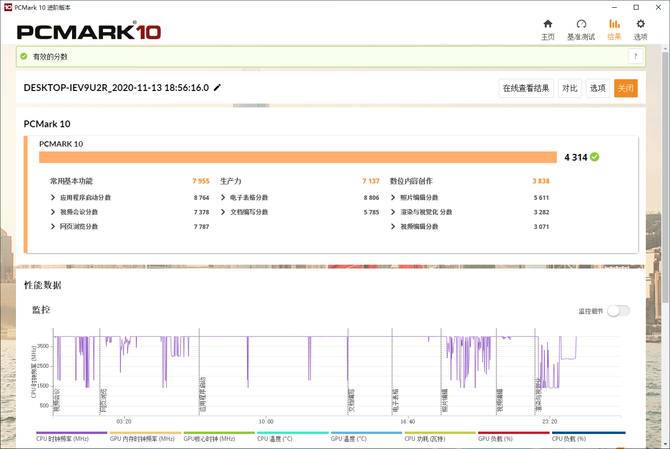Viewport: 670px width, 449px height.
Task: Select GPU core clock legend (green)
Action: pos(219,436)
